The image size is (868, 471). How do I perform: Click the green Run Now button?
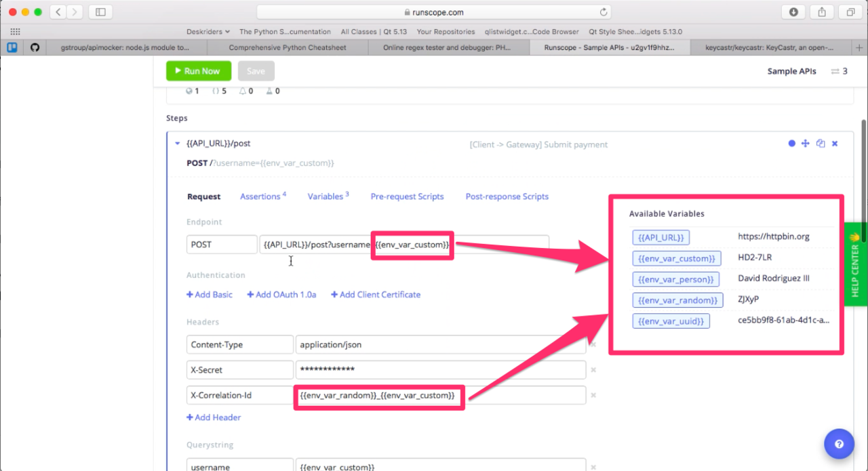click(x=199, y=71)
